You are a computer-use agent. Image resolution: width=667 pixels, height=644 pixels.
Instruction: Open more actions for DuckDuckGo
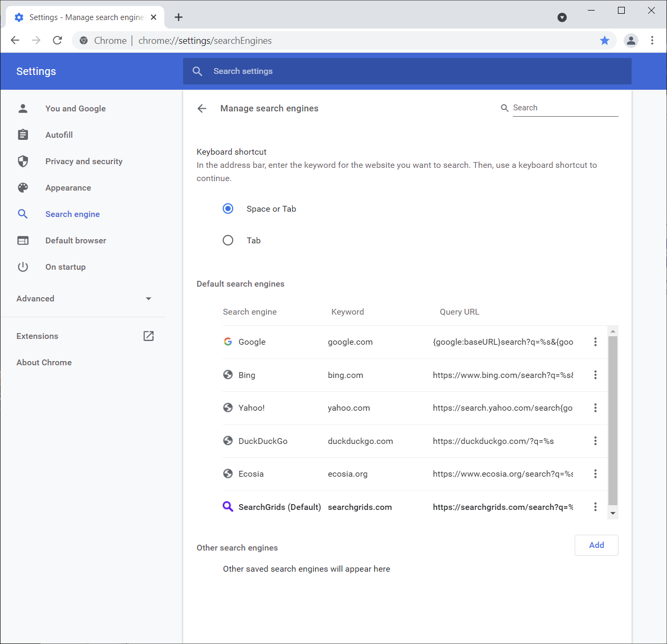point(595,441)
